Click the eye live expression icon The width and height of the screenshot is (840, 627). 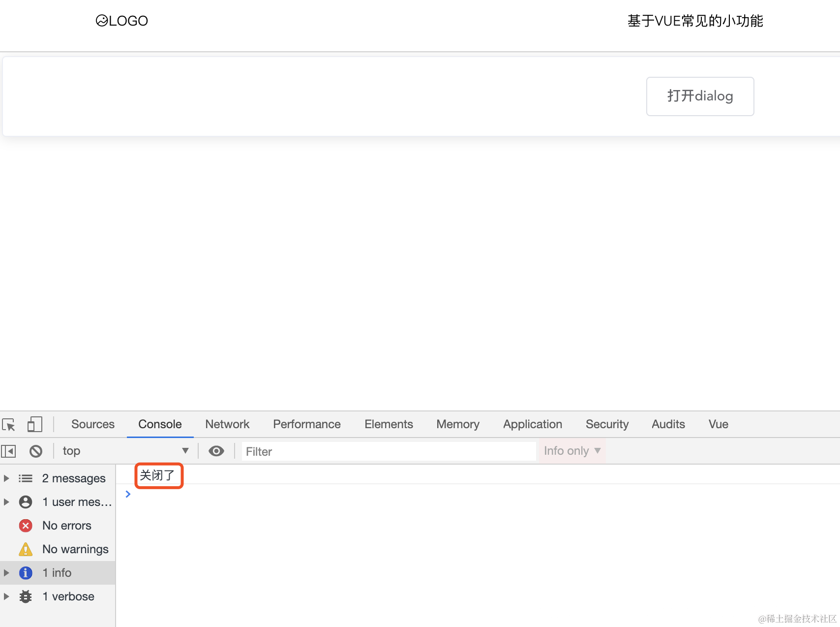(x=216, y=451)
